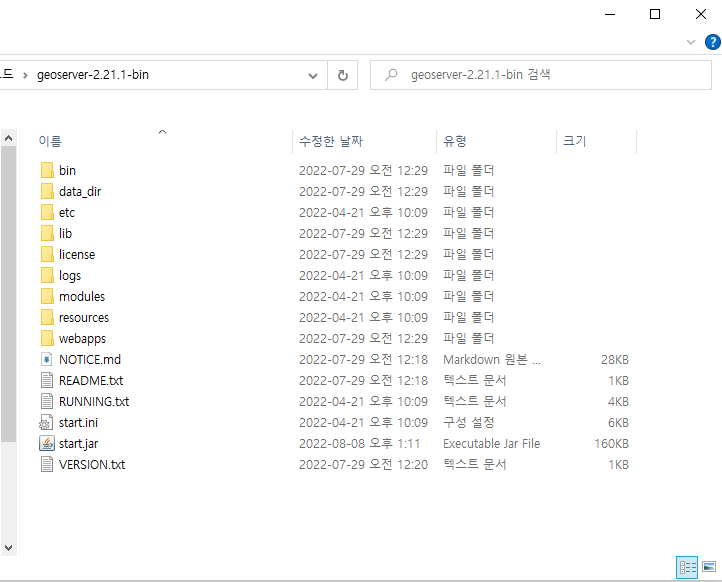Select the lib folder icon
The image size is (722, 582).
pos(47,233)
